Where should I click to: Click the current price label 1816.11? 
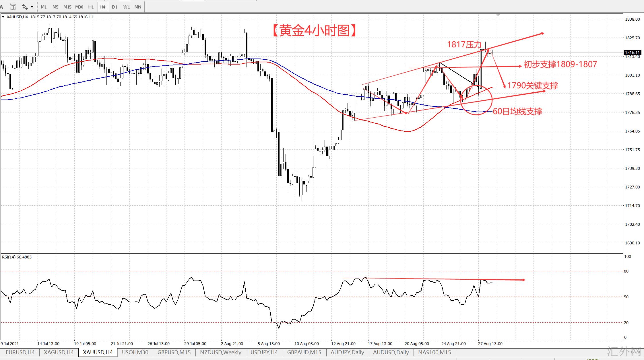pyautogui.click(x=633, y=52)
